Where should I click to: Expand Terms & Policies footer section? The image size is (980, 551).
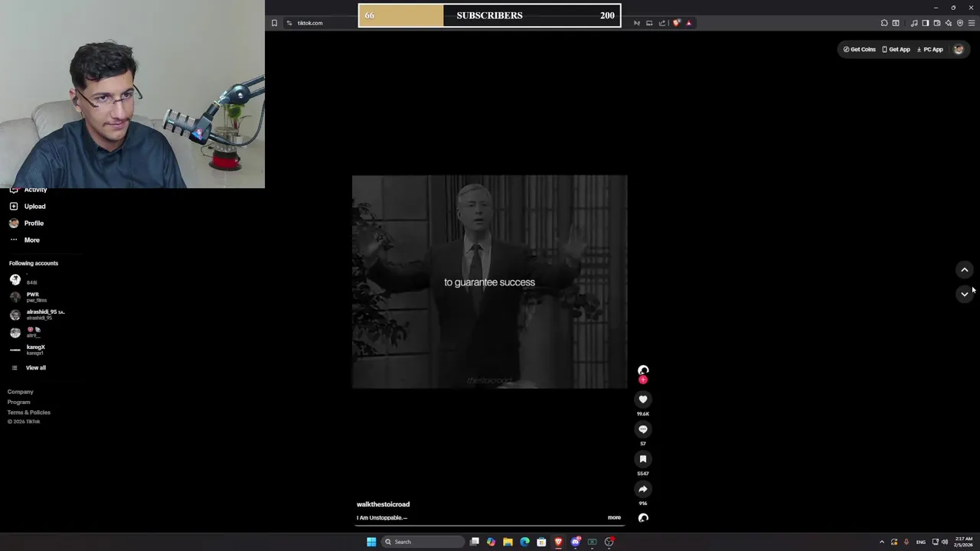tap(29, 412)
